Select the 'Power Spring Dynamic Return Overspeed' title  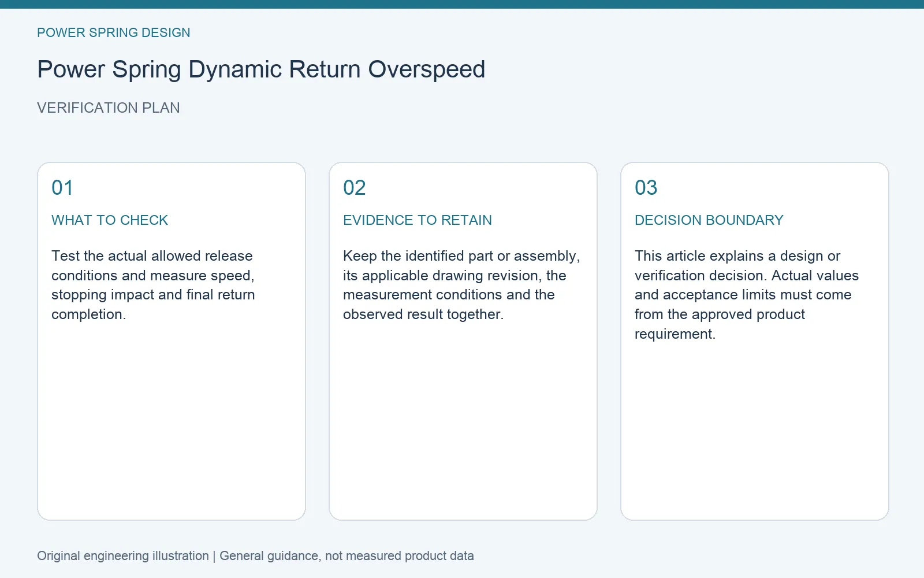261,69
